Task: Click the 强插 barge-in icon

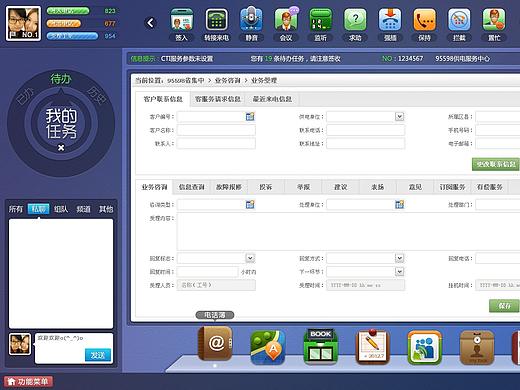Action: tap(390, 20)
